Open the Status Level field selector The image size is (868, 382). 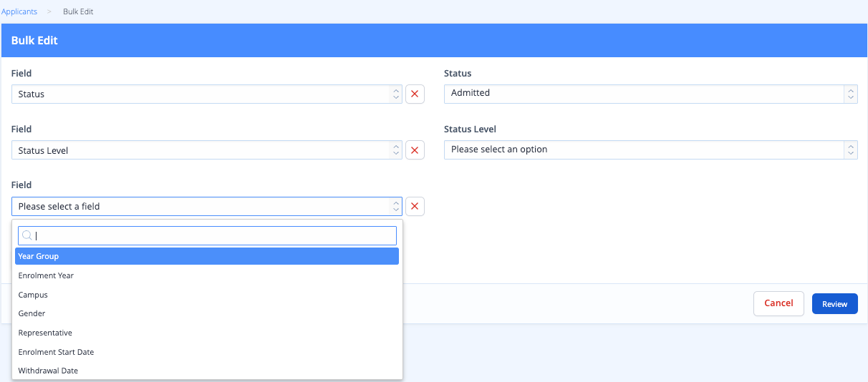[x=207, y=150]
